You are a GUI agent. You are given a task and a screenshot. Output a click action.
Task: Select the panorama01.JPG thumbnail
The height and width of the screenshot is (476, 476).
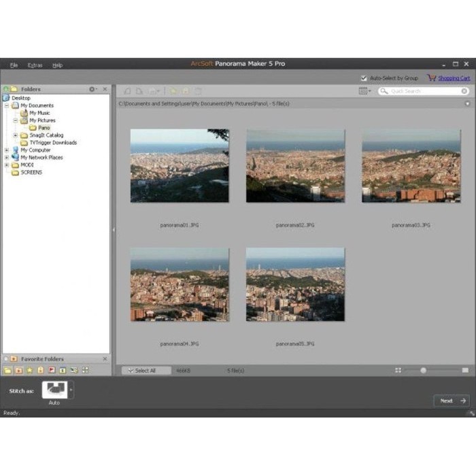(x=180, y=166)
